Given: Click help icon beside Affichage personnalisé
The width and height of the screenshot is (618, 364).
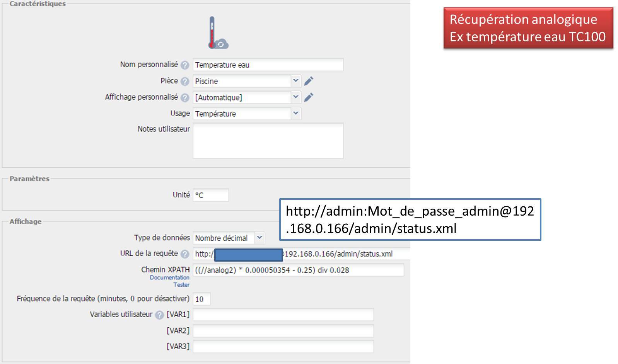Looking at the screenshot, I should (x=185, y=97).
